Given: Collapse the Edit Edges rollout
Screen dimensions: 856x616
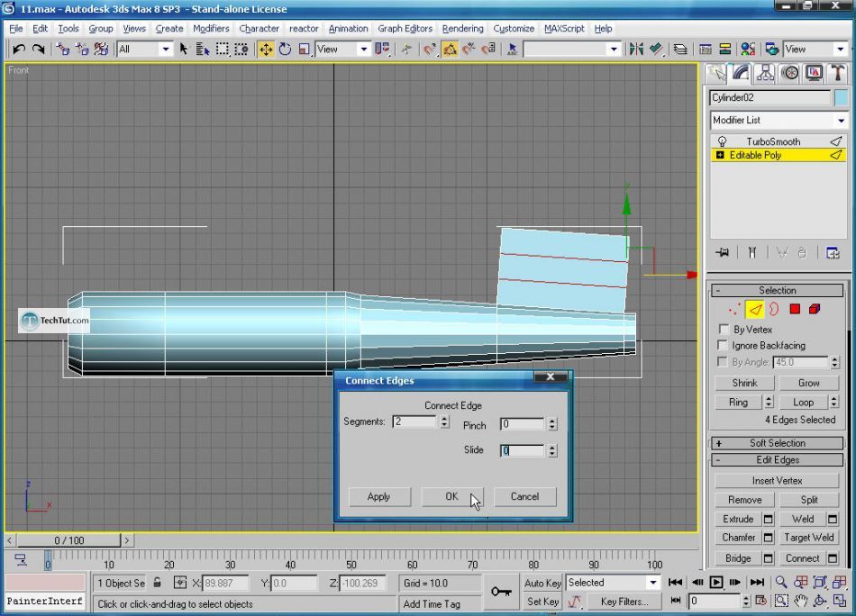Looking at the screenshot, I should pos(777,460).
